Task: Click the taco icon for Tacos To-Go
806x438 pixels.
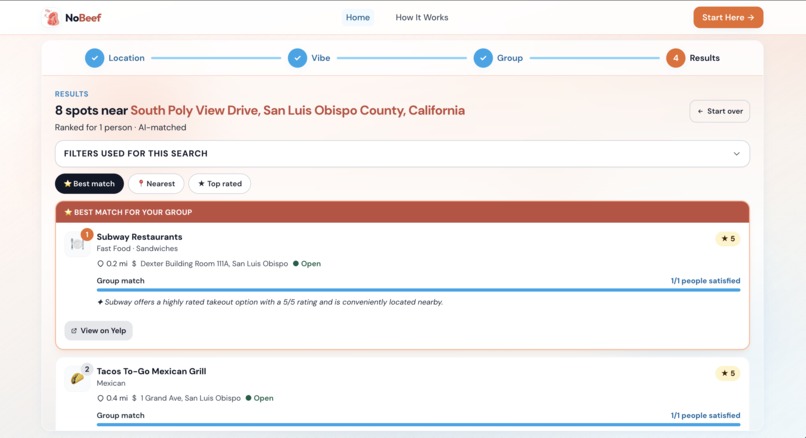Action: click(x=77, y=379)
